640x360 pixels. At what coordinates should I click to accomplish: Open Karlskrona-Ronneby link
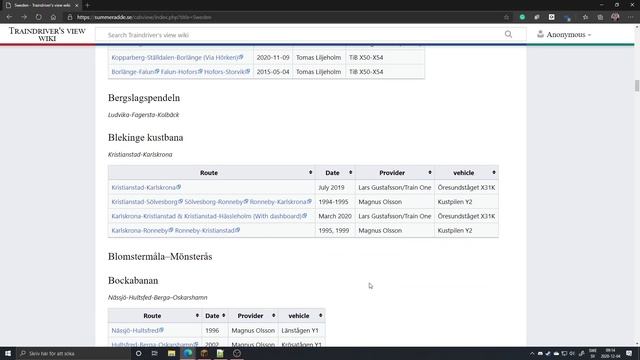tap(142, 230)
